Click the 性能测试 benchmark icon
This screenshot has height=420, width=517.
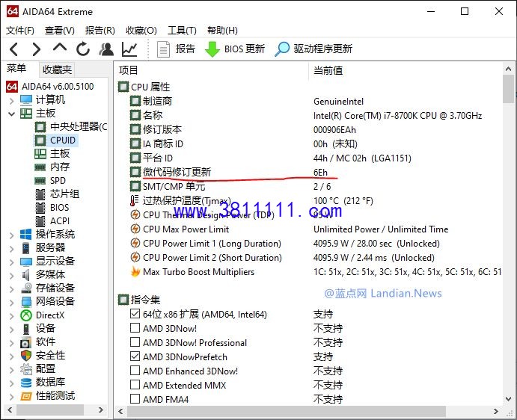pos(26,396)
